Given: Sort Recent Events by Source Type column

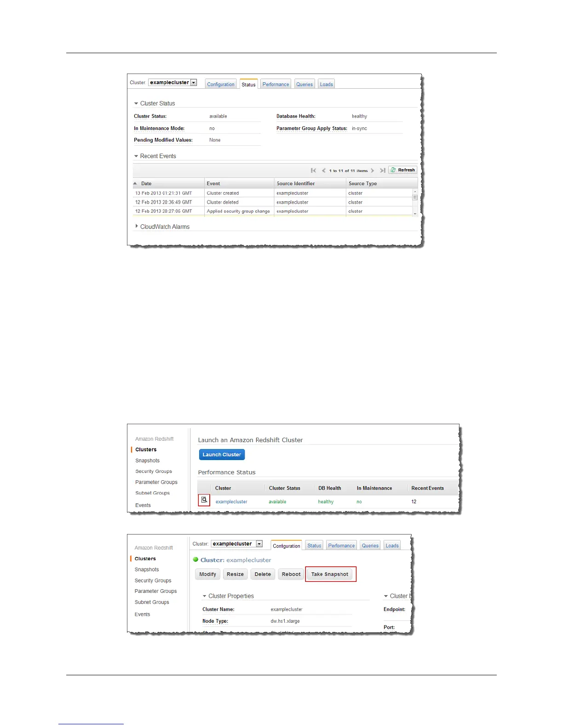Looking at the screenshot, I should 382,183.
